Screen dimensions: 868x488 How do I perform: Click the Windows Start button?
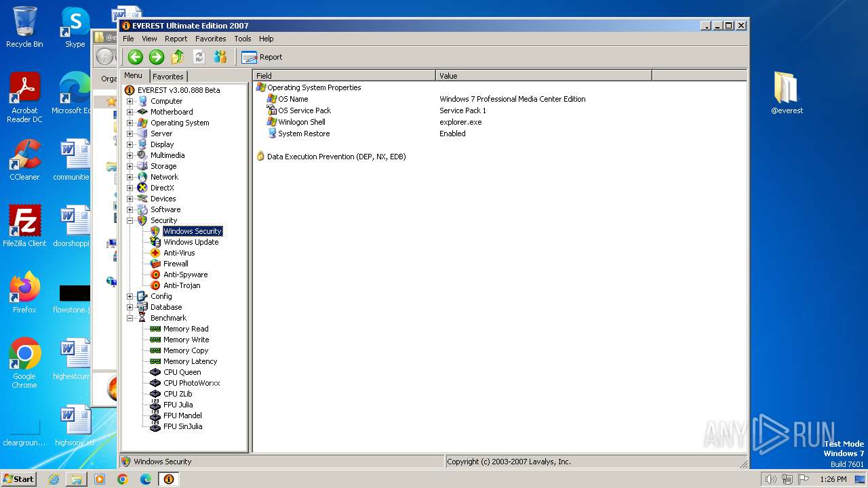click(19, 479)
